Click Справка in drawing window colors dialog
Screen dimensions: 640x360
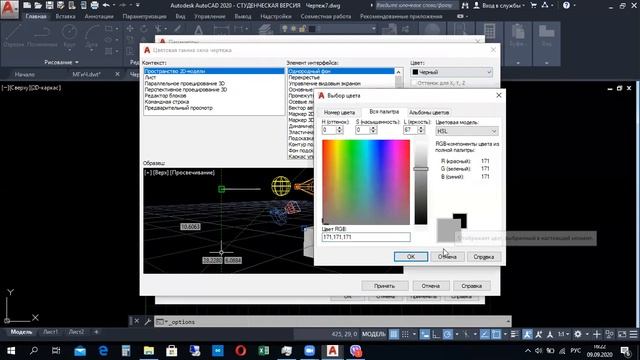[471, 286]
